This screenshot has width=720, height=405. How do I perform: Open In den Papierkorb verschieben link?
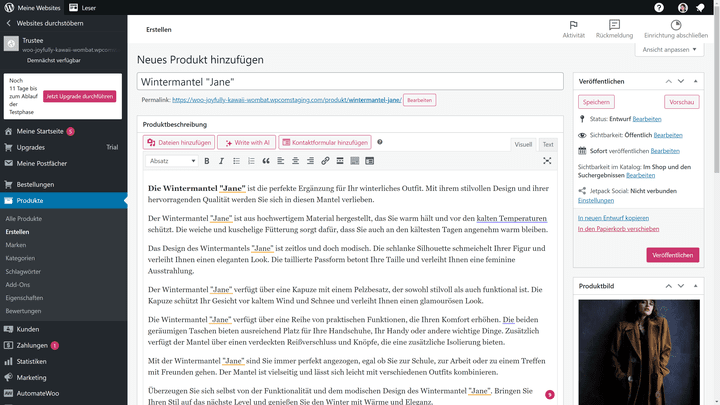pos(618,229)
